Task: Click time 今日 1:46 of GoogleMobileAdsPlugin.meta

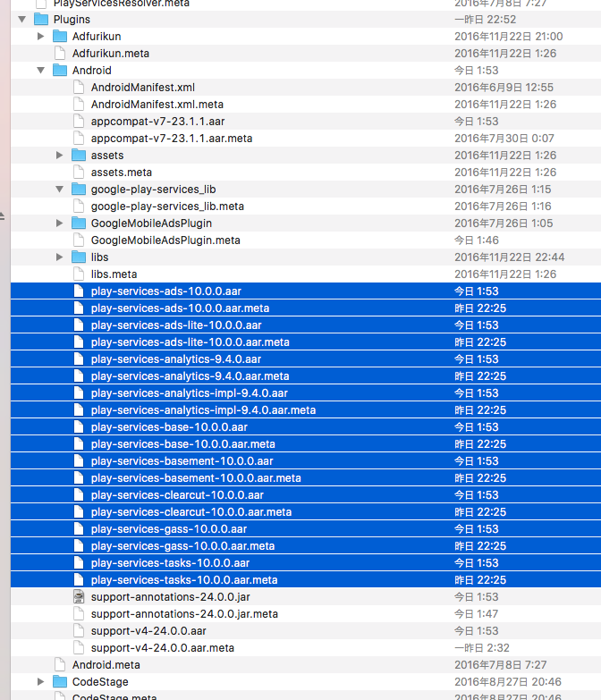Action: pyautogui.click(x=477, y=240)
